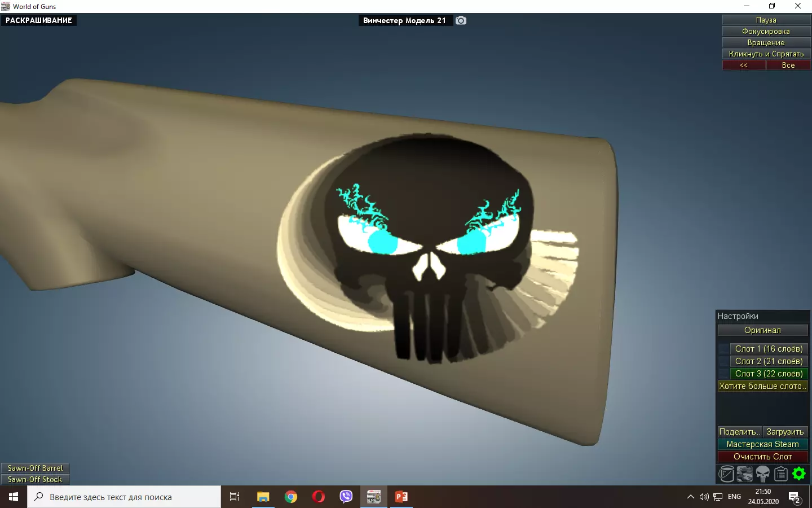
Task: Load the Оригинал paint scheme
Action: (763, 330)
